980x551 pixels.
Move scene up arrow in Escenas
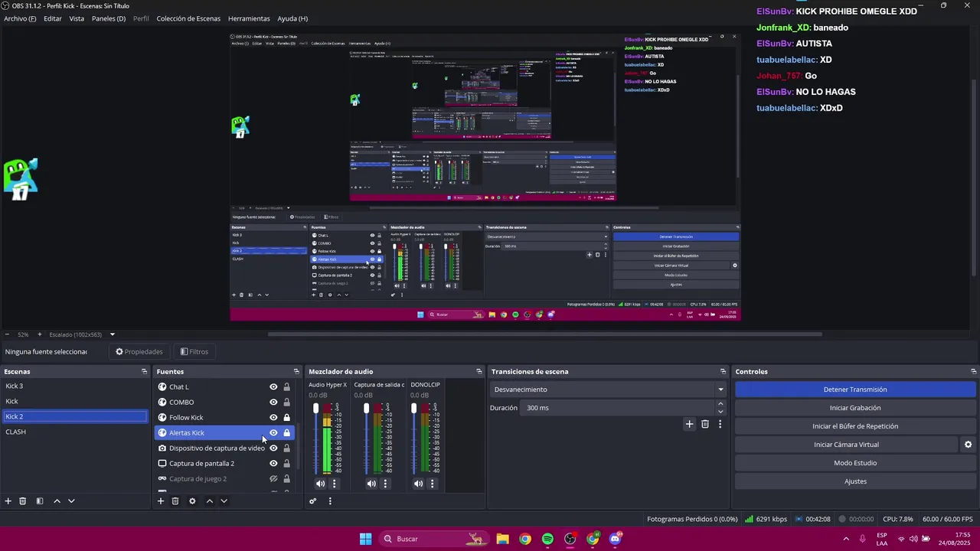tap(57, 501)
